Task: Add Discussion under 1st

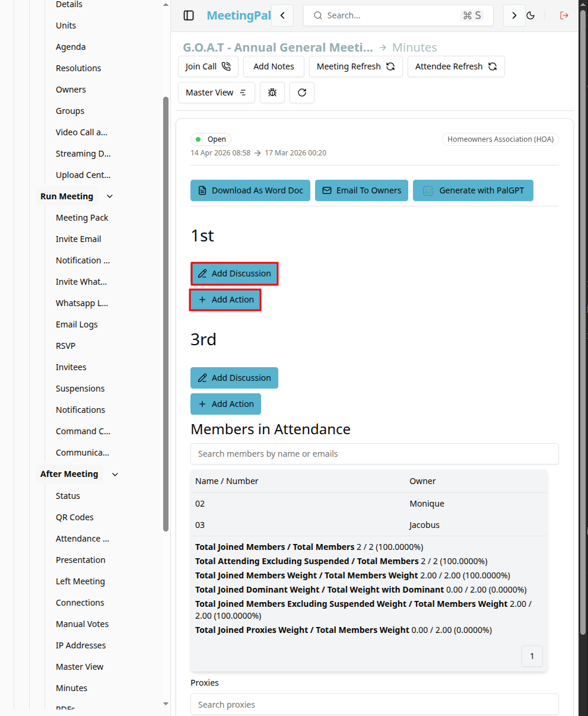Action: click(234, 273)
